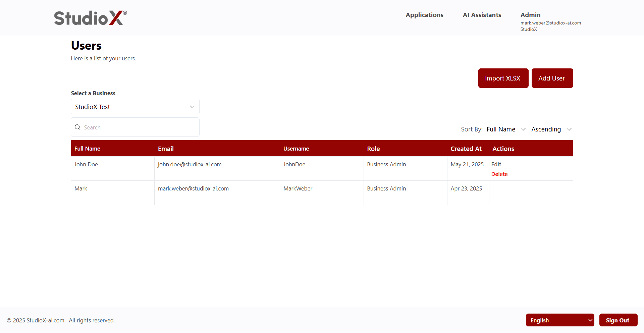The image size is (644, 333).
Task: Click the Sign Out button
Action: coord(618,320)
